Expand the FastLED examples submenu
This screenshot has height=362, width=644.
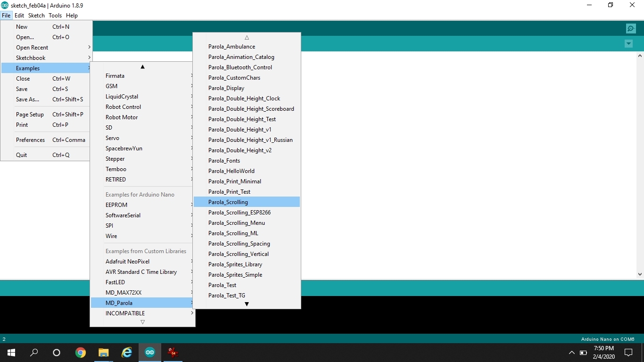pos(142,282)
